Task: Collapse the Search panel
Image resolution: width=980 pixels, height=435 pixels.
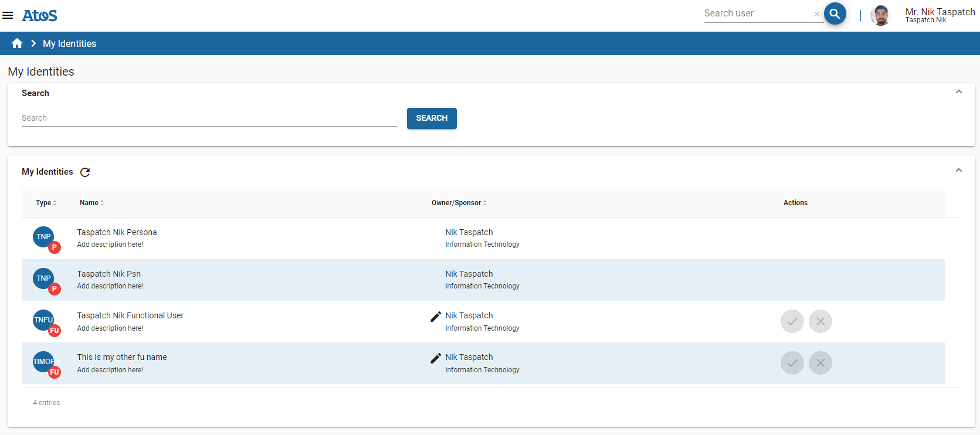Action: click(x=958, y=92)
